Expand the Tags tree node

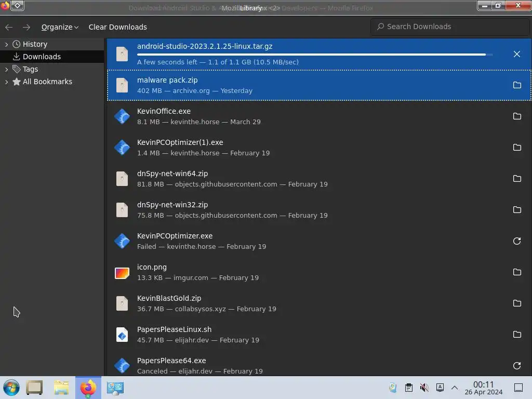pyautogui.click(x=6, y=69)
